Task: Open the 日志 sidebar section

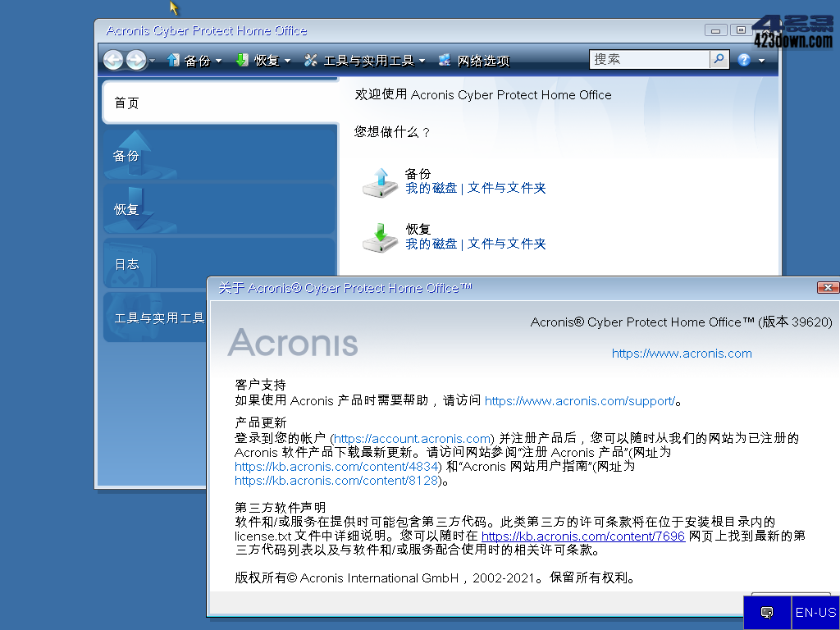Action: [x=127, y=264]
